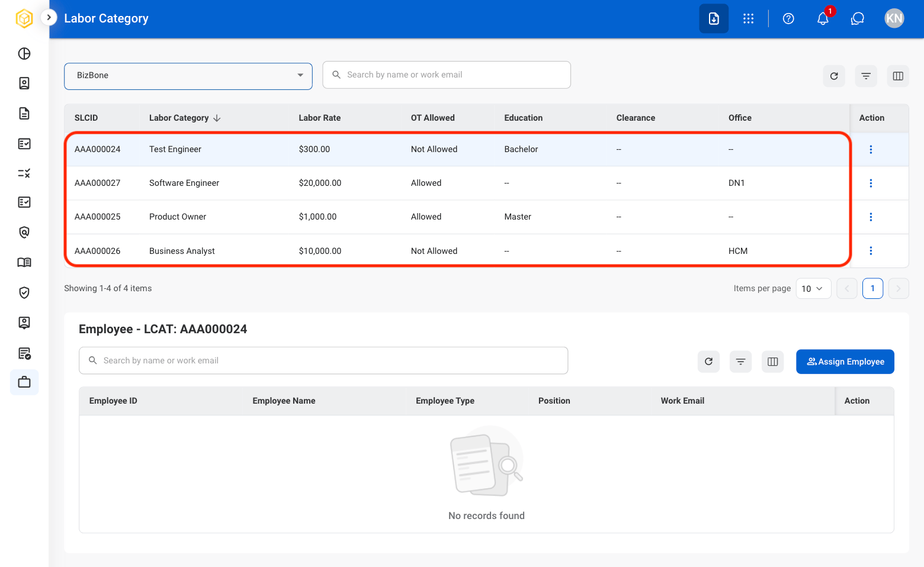Image resolution: width=924 pixels, height=567 pixels.
Task: Open action menu for Business Analyst row
Action: (x=871, y=251)
